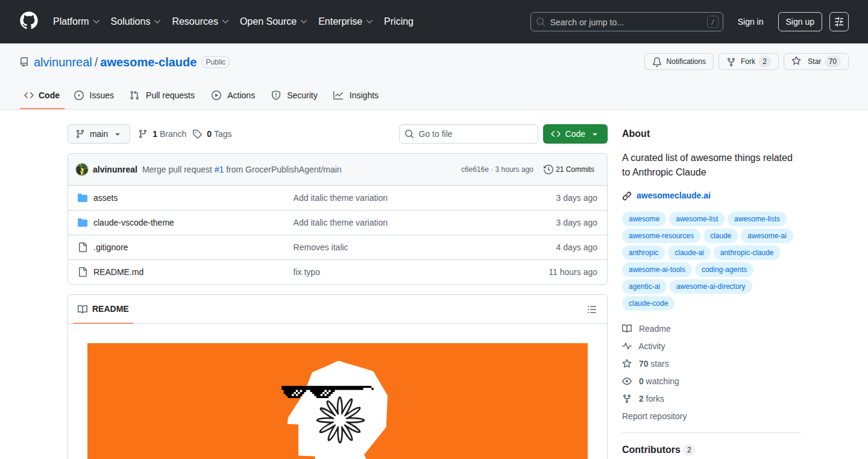The width and height of the screenshot is (868, 459).
Task: Click the link chain icon near awesomeclaude.ai
Action: tap(627, 195)
